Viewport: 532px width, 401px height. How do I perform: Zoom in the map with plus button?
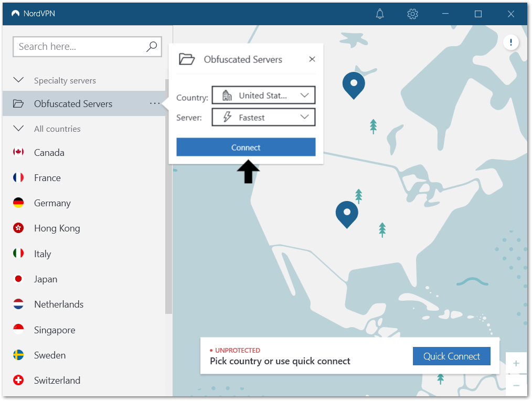(516, 364)
